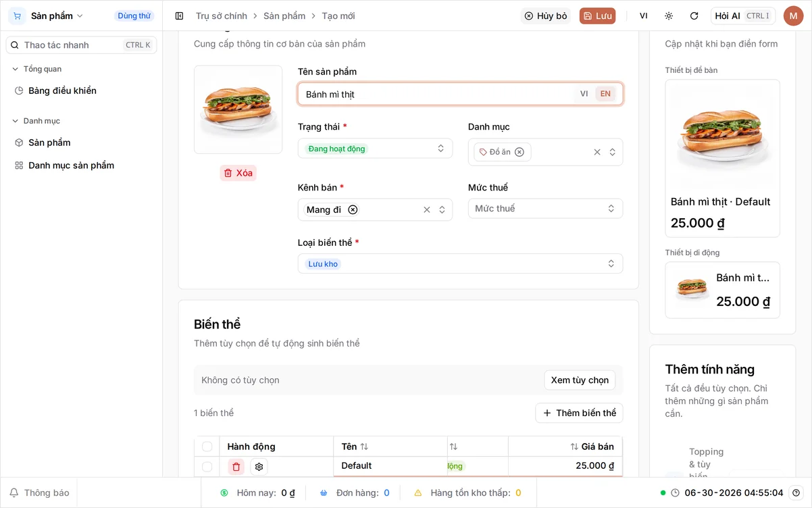
Task: Click the Thêm biến thể button
Action: point(579,413)
